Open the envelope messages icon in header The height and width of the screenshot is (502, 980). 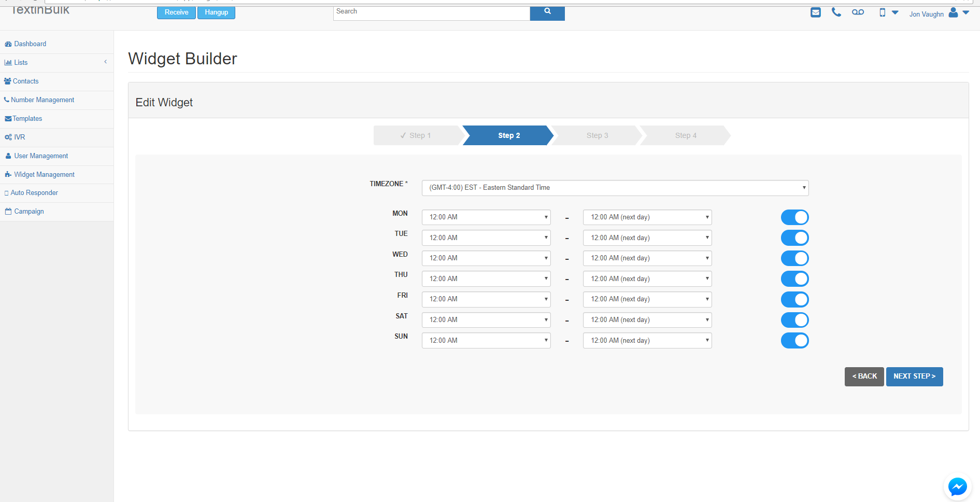[816, 12]
